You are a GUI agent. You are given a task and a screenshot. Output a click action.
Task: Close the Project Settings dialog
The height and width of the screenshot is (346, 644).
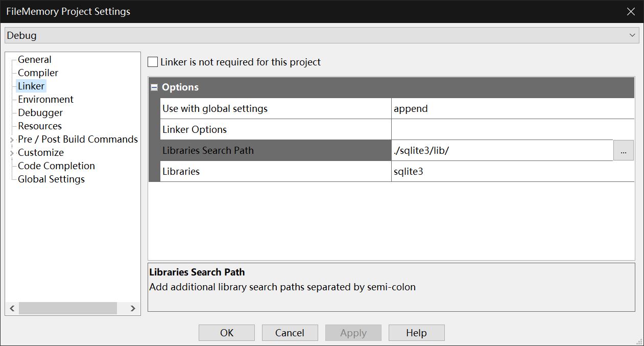[631, 11]
